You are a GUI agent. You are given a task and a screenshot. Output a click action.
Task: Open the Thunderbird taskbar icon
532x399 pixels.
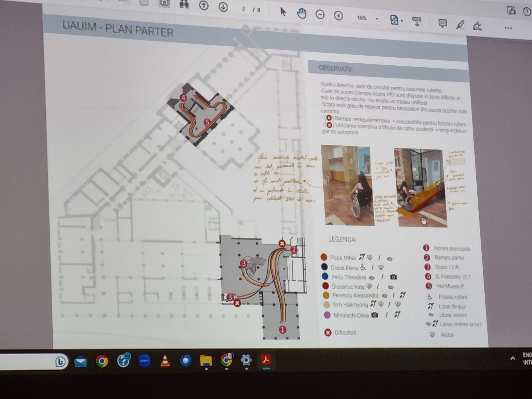(x=186, y=361)
